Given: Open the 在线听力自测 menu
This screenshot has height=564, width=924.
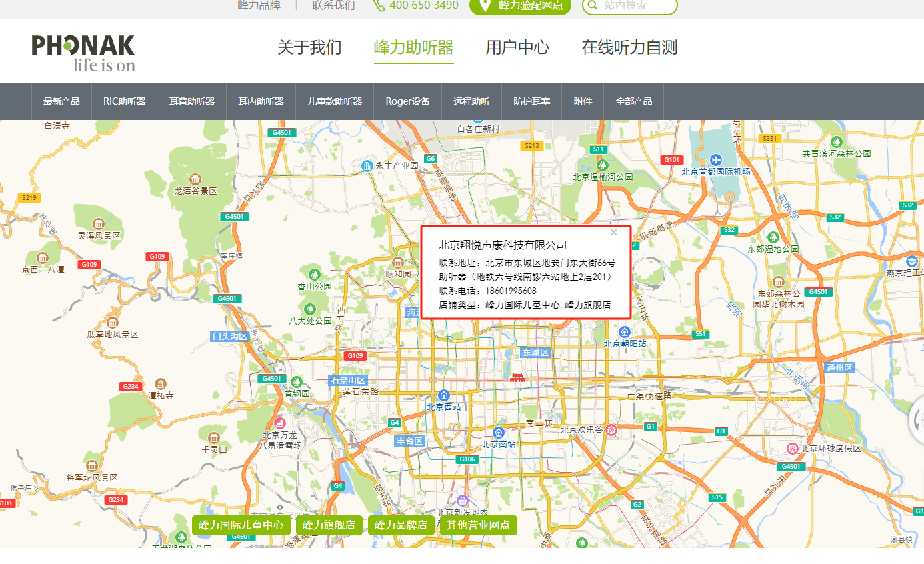Looking at the screenshot, I should 629,47.
